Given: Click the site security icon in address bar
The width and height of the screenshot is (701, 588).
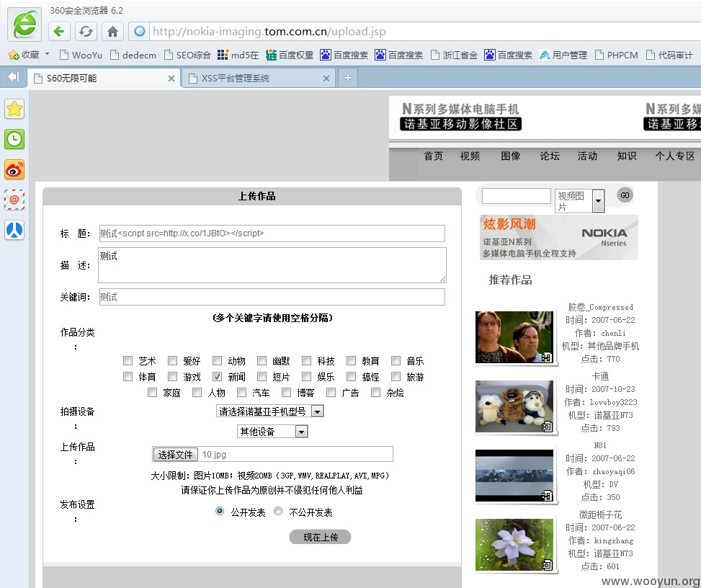Looking at the screenshot, I should [140, 31].
